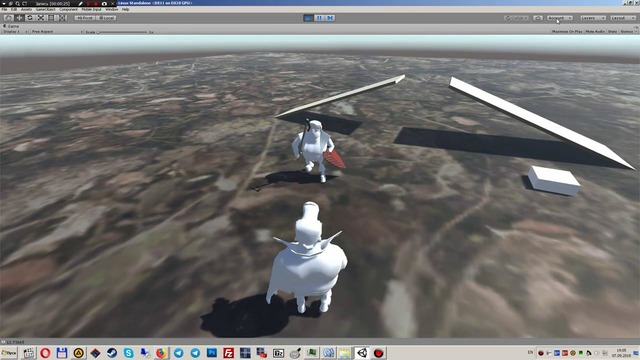Open Opera from the taskbar
The height and width of the screenshot is (360, 640).
(x=45, y=353)
